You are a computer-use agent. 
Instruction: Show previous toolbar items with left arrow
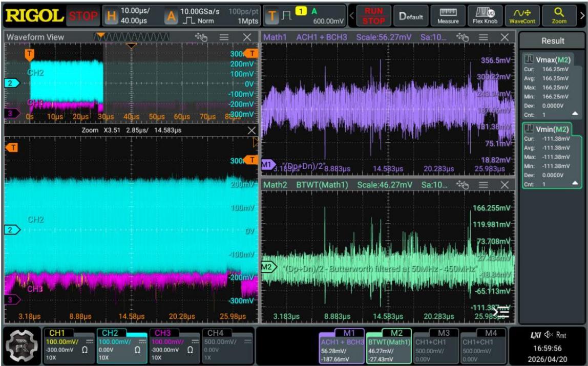click(x=352, y=16)
